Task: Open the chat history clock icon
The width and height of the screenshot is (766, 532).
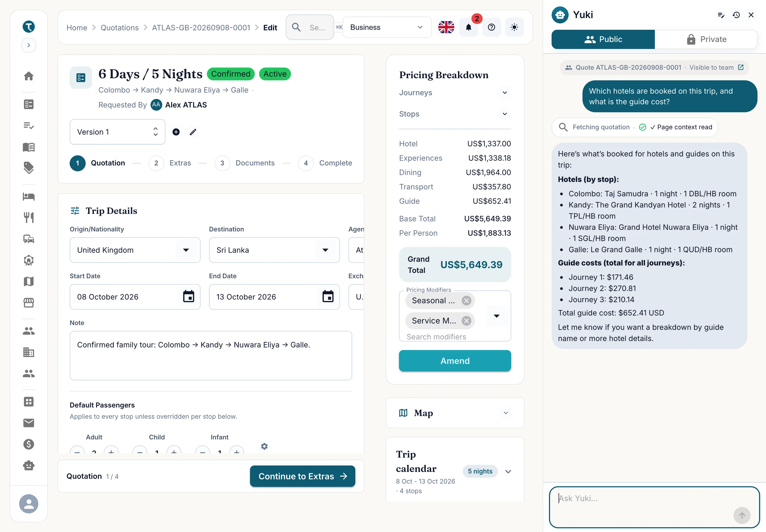Action: (x=736, y=15)
